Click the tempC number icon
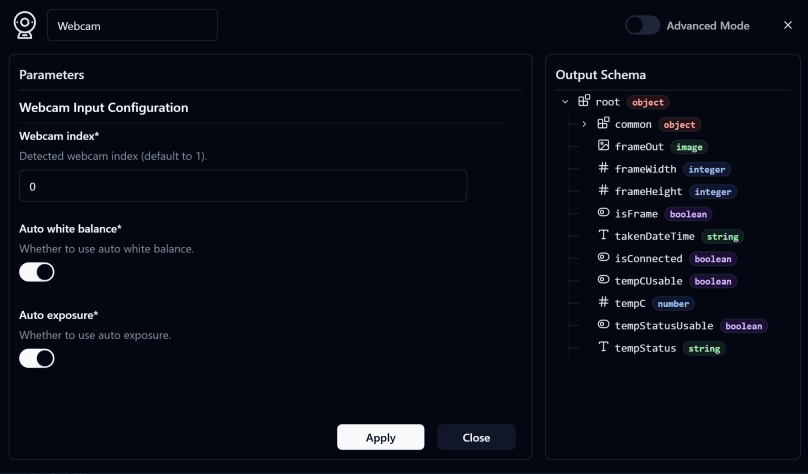This screenshot has height=474, width=808. (x=603, y=302)
